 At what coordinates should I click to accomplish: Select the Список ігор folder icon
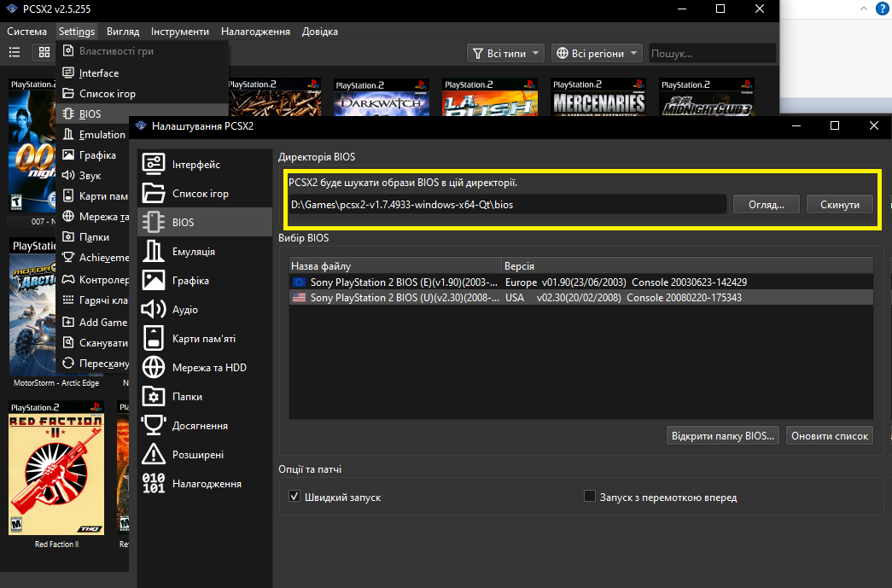153,193
